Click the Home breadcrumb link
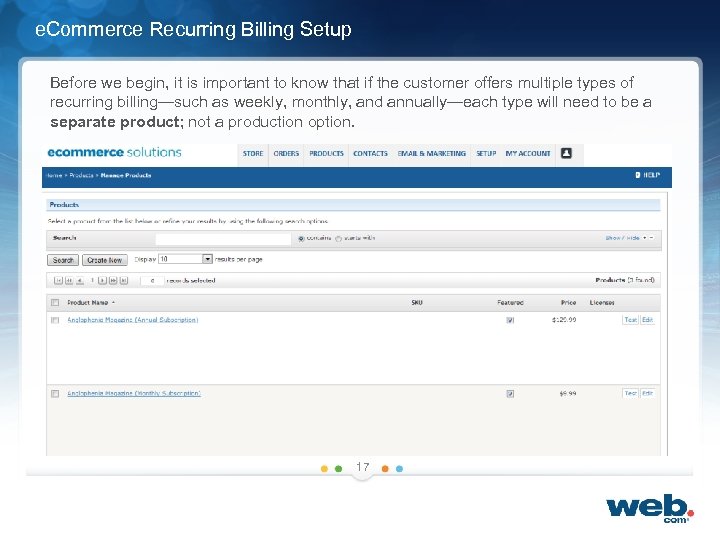 [54, 175]
